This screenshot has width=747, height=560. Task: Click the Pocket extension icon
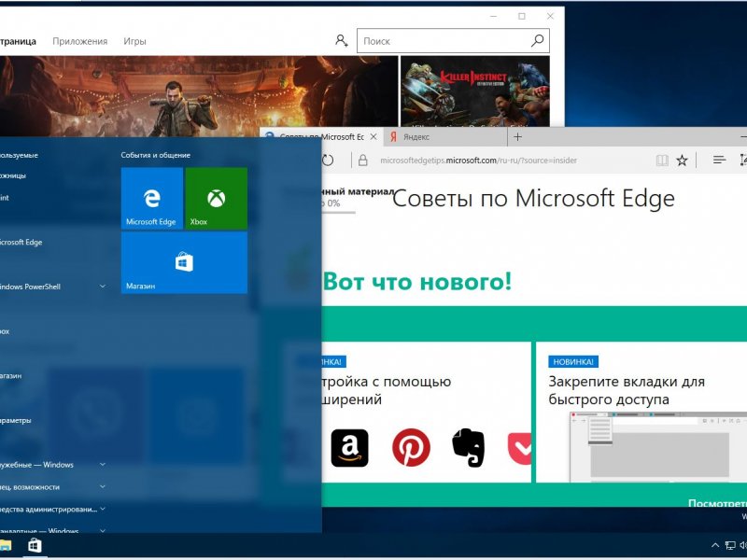tap(519, 448)
